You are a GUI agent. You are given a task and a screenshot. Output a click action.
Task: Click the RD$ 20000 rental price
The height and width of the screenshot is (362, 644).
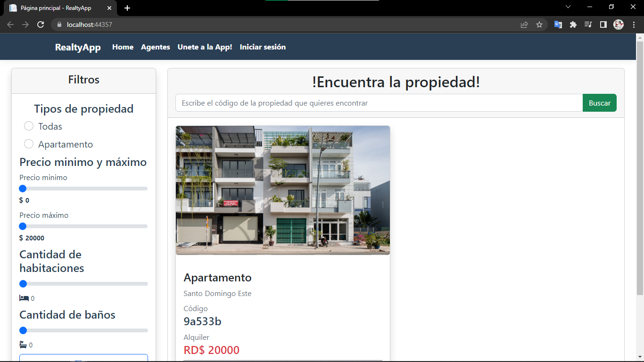pyautogui.click(x=211, y=350)
